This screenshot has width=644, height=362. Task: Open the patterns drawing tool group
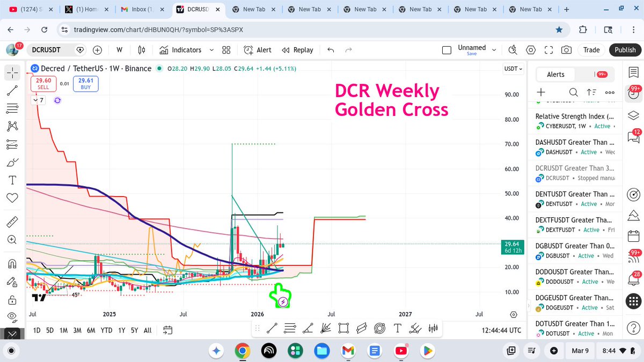tap(12, 127)
